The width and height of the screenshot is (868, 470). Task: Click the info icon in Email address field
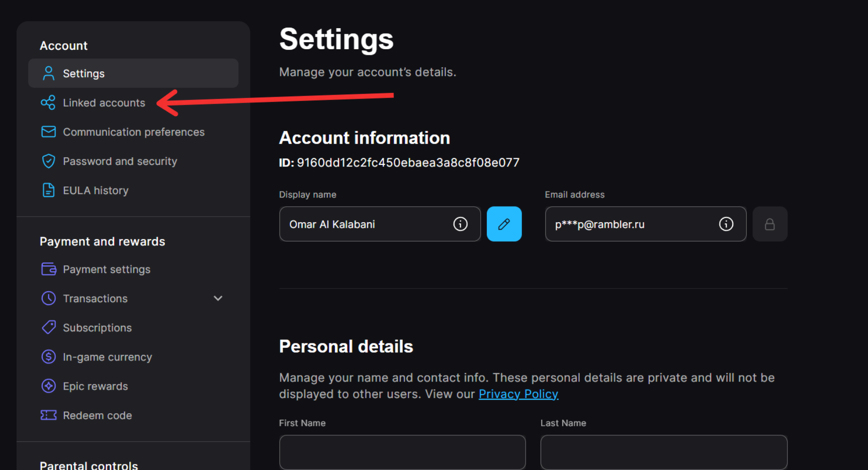coord(726,224)
